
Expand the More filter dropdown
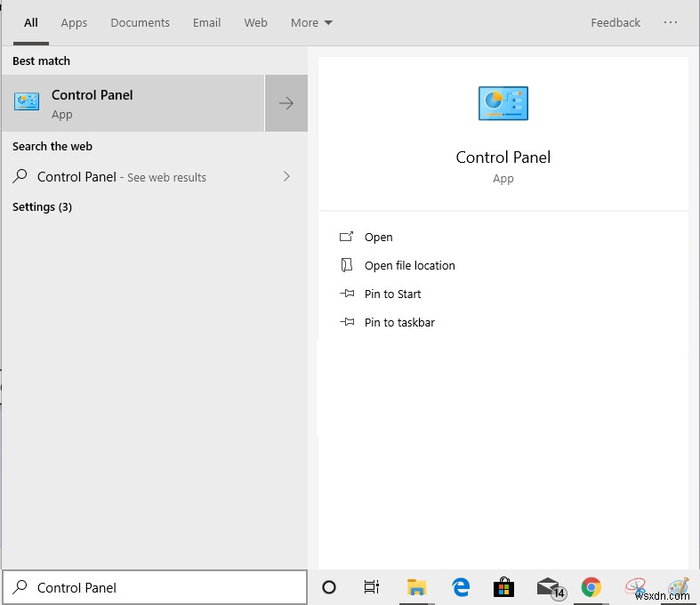pyautogui.click(x=311, y=23)
